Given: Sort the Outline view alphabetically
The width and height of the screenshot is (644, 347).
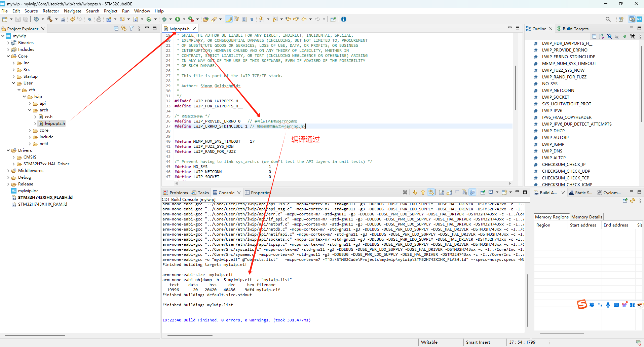Looking at the screenshot, I should click(602, 36).
